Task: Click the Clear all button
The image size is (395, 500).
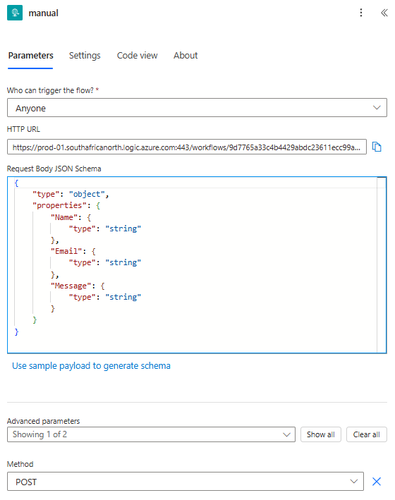Action: point(366,434)
